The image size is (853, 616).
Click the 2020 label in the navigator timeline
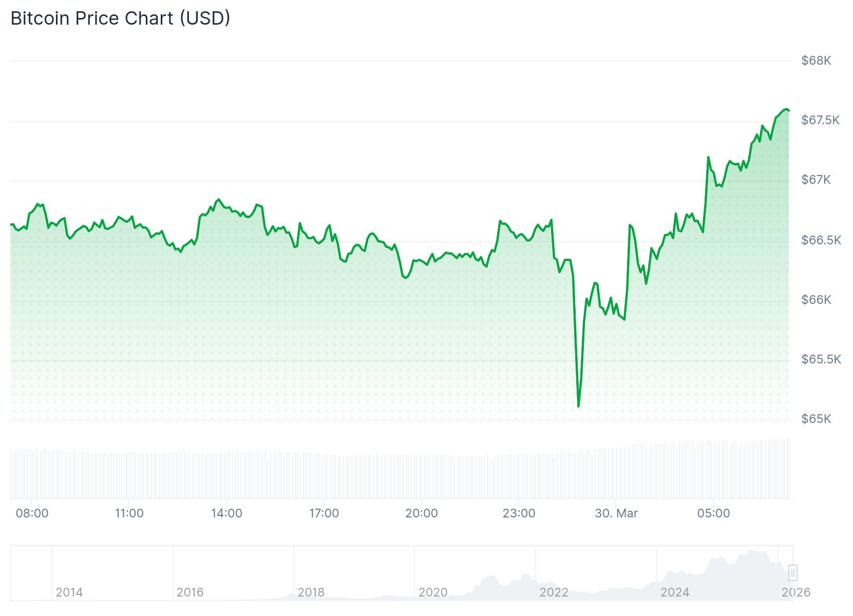(432, 592)
